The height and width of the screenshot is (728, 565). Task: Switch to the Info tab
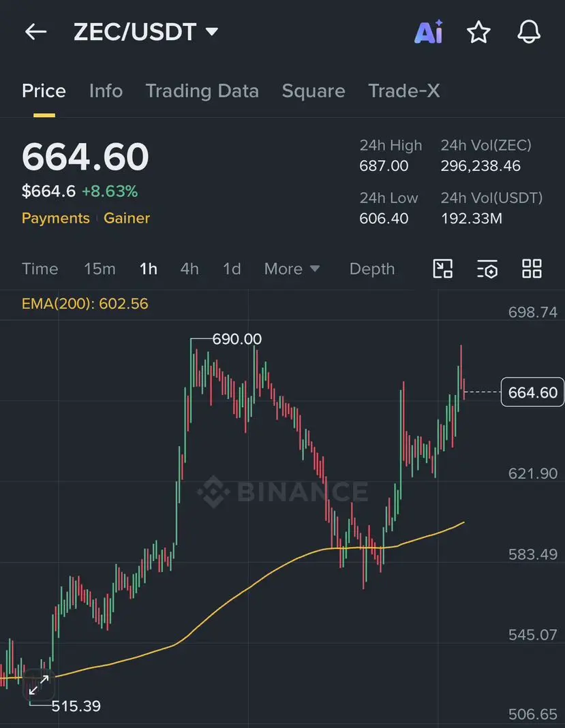point(106,91)
